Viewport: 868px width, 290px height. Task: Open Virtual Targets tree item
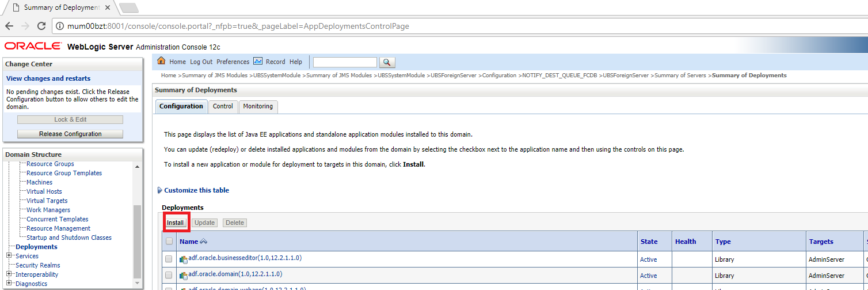tap(47, 201)
